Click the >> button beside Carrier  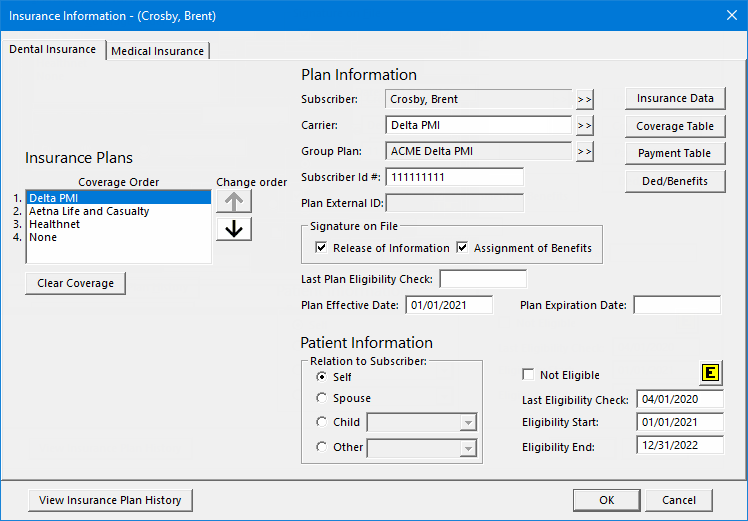click(x=584, y=125)
